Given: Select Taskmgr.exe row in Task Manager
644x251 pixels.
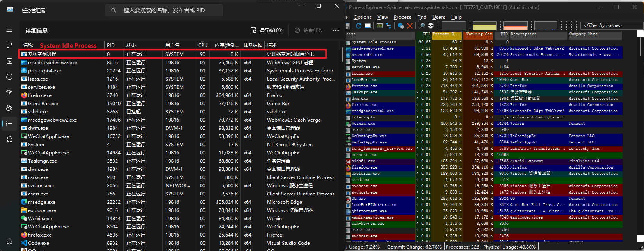Looking at the screenshot, I should coord(179,161).
